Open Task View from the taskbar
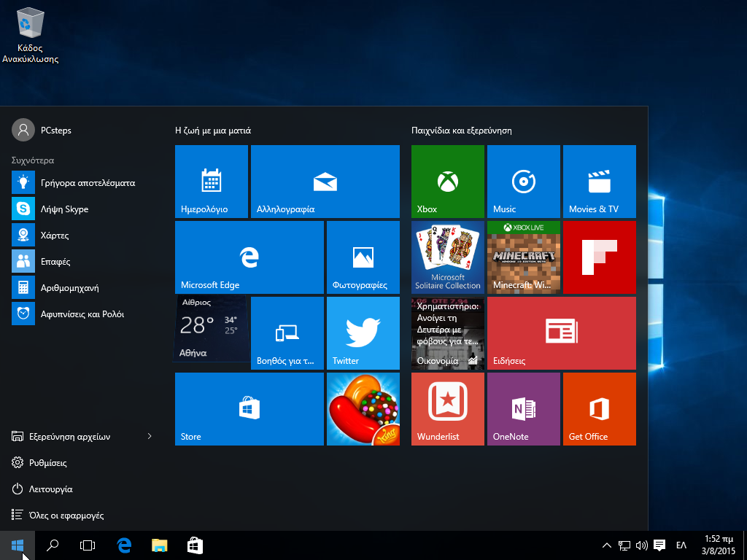Screen dimensions: 747x560 tap(87, 545)
